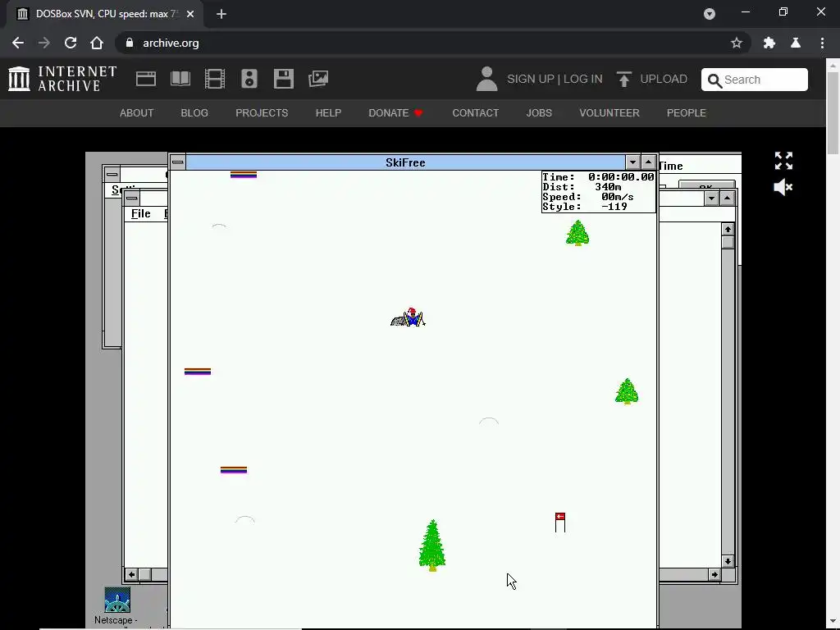Open control menu of the File window

pyautogui.click(x=132, y=199)
